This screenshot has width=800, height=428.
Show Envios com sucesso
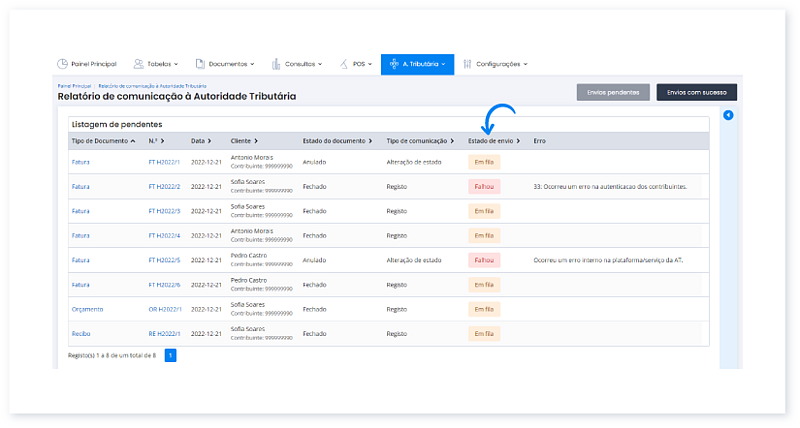coord(696,92)
